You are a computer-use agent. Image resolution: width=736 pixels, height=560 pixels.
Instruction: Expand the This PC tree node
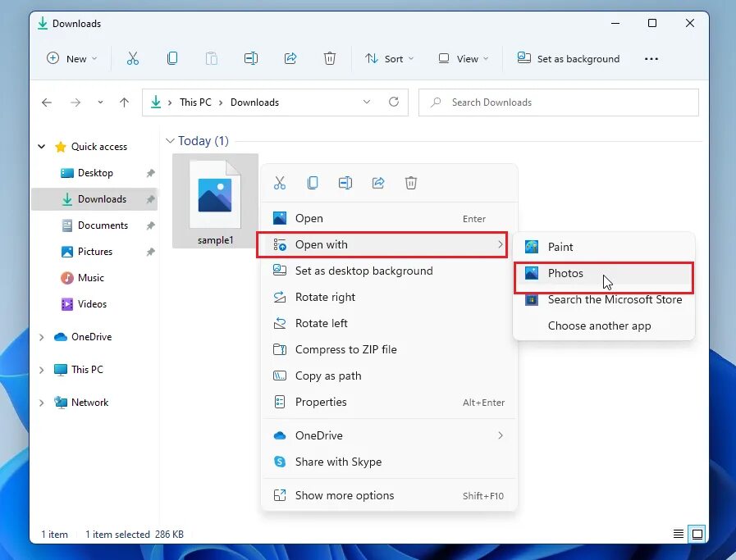click(x=41, y=370)
